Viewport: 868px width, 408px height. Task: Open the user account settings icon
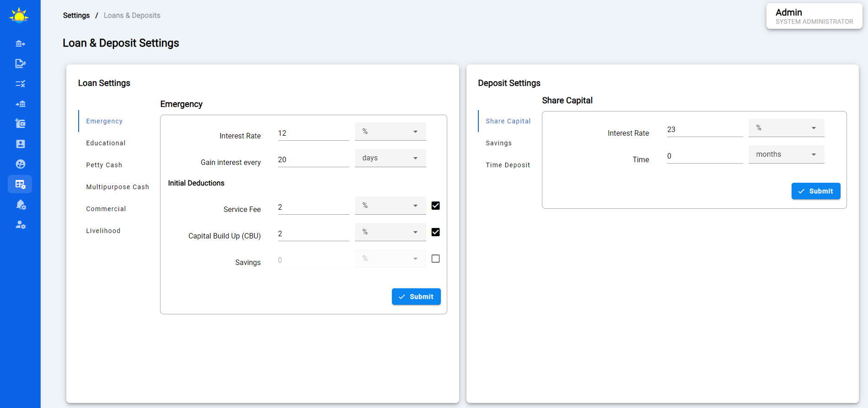(20, 224)
